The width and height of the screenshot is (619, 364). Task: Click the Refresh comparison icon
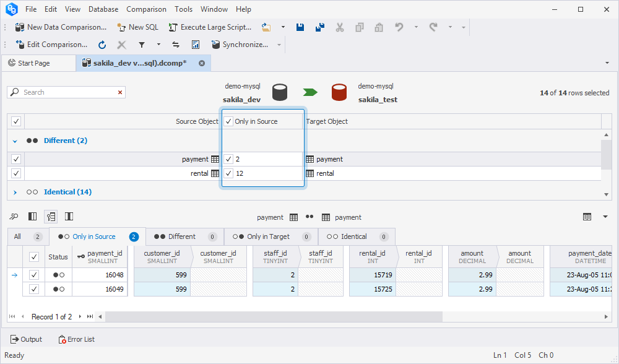(x=102, y=45)
